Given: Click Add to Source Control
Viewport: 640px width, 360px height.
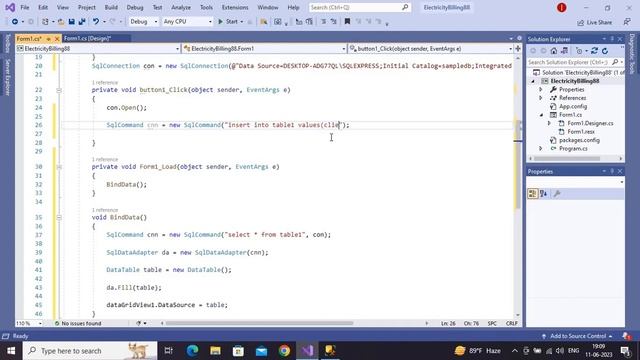Looking at the screenshot, I should click(578, 336).
